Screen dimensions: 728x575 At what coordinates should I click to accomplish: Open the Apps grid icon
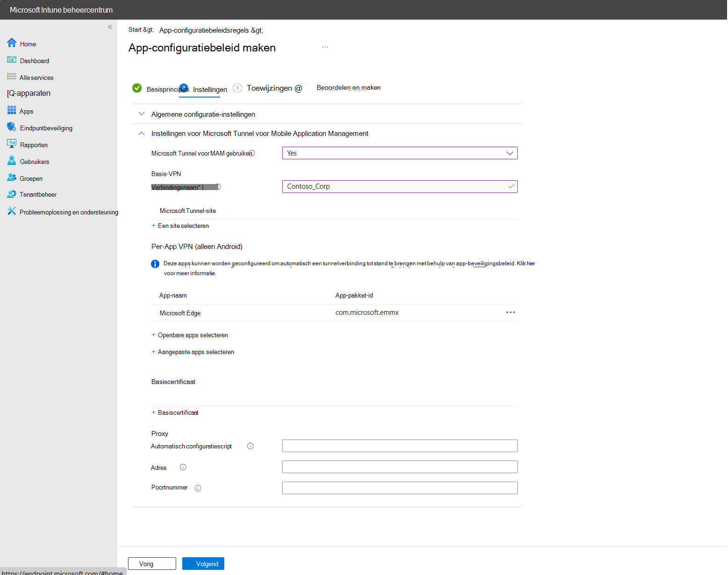pos(12,110)
